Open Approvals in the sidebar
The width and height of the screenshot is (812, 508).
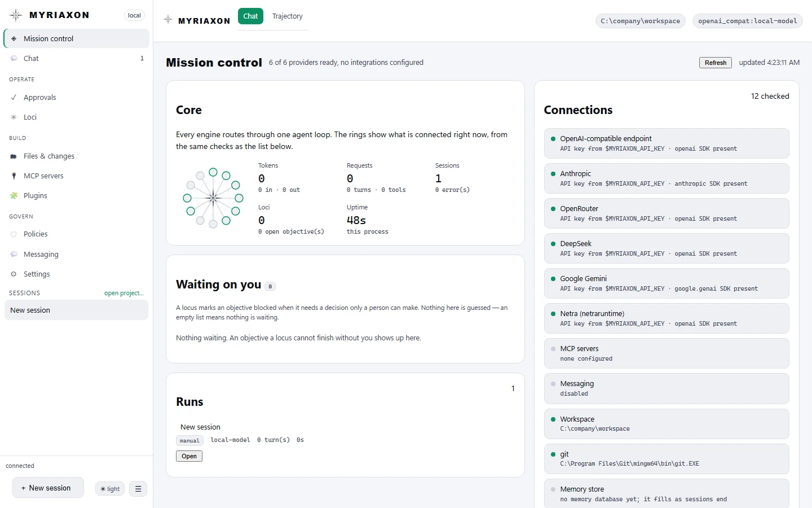(x=76, y=97)
